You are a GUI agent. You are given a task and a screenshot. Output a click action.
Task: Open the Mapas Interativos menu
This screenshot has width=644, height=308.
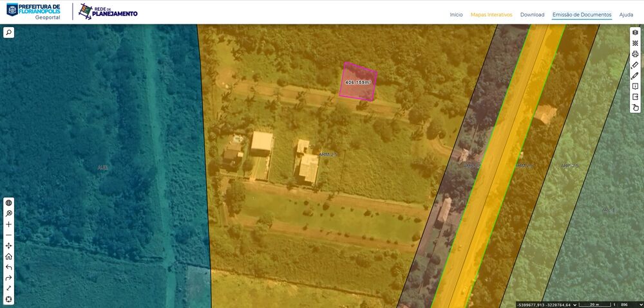click(x=491, y=15)
